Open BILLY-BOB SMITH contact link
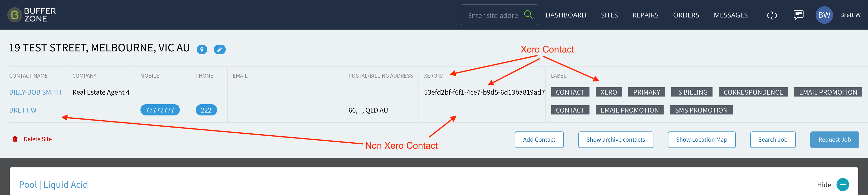 (35, 92)
